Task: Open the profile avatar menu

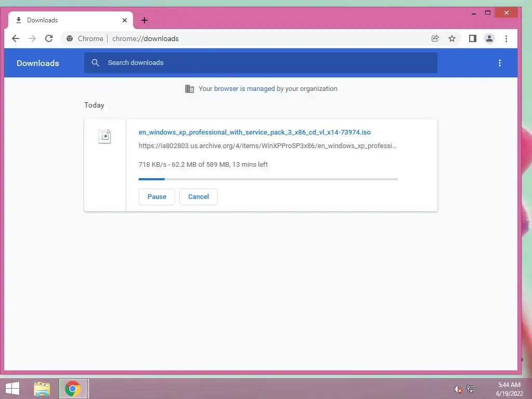Action: (489, 38)
